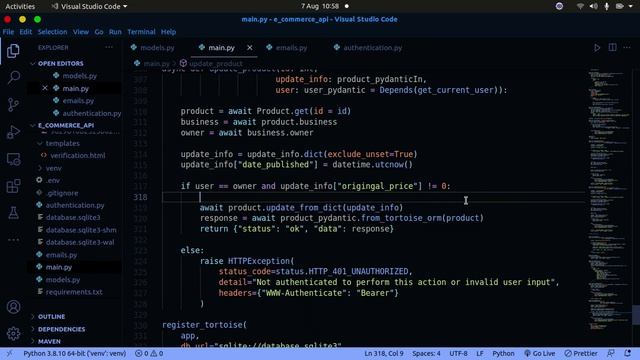The image size is (640, 360).
Task: Open .gitignore in file tree
Action: coord(62,193)
